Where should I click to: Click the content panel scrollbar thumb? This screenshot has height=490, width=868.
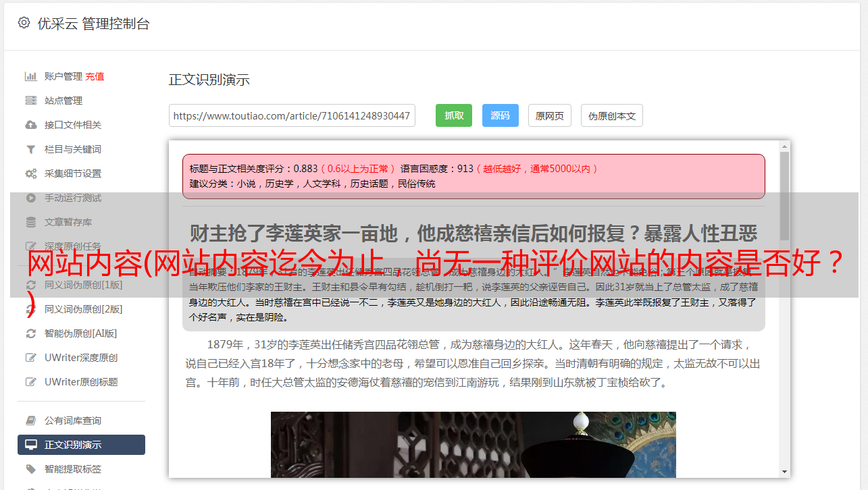[784, 196]
